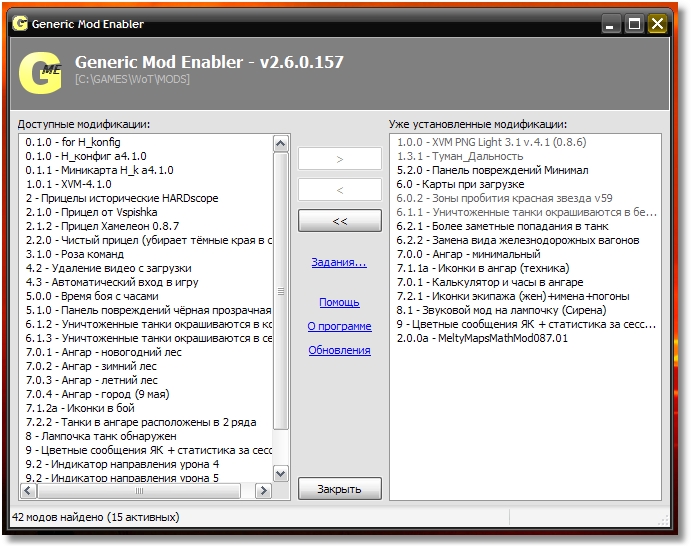
Task: Select '7.0.3 - Ангар - летний лес'
Action: (x=91, y=380)
